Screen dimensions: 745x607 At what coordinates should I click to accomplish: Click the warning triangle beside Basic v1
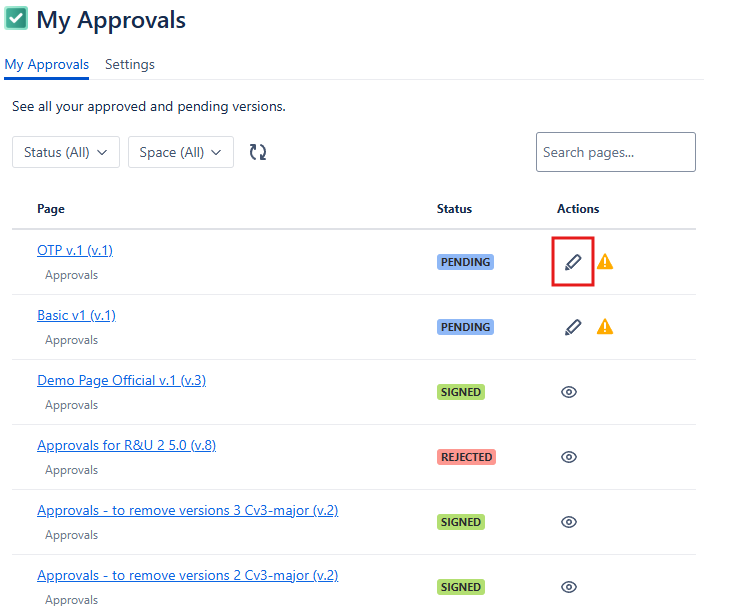(x=605, y=327)
